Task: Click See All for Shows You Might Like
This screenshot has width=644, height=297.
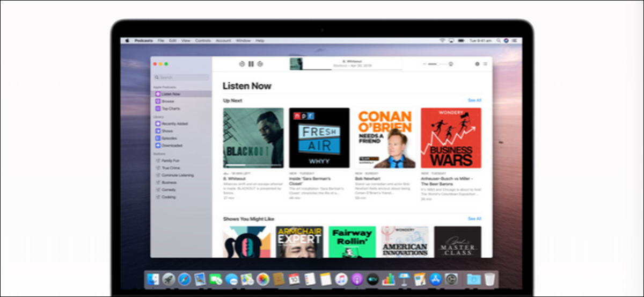Action: pos(474,219)
